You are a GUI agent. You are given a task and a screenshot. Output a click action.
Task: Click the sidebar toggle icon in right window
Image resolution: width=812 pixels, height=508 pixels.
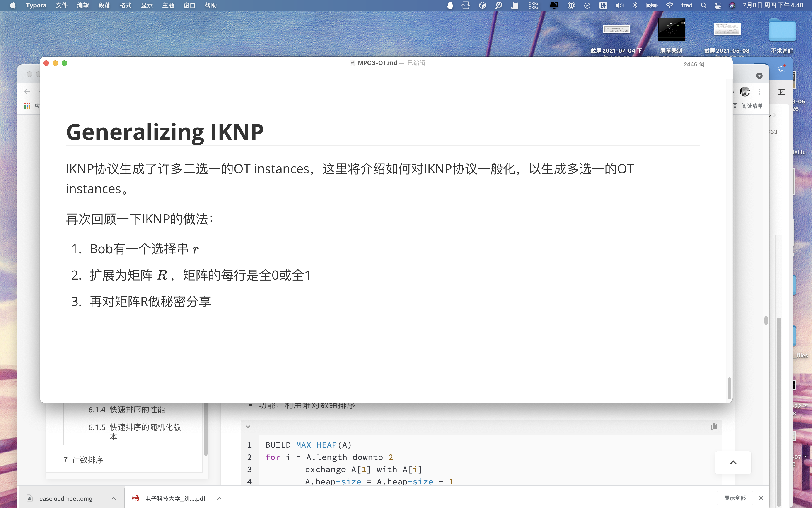pos(781,92)
